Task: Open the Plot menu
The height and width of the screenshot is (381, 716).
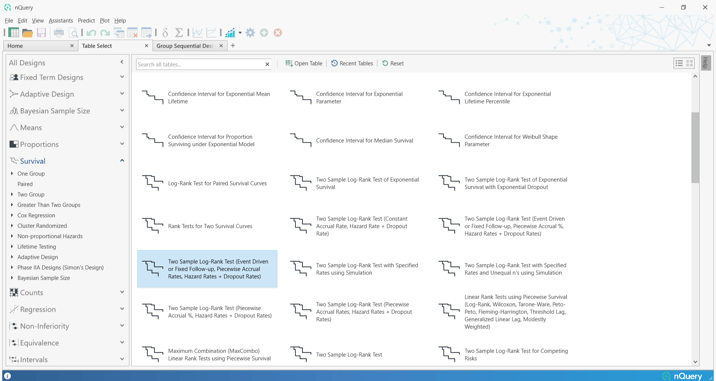Action: [105, 21]
